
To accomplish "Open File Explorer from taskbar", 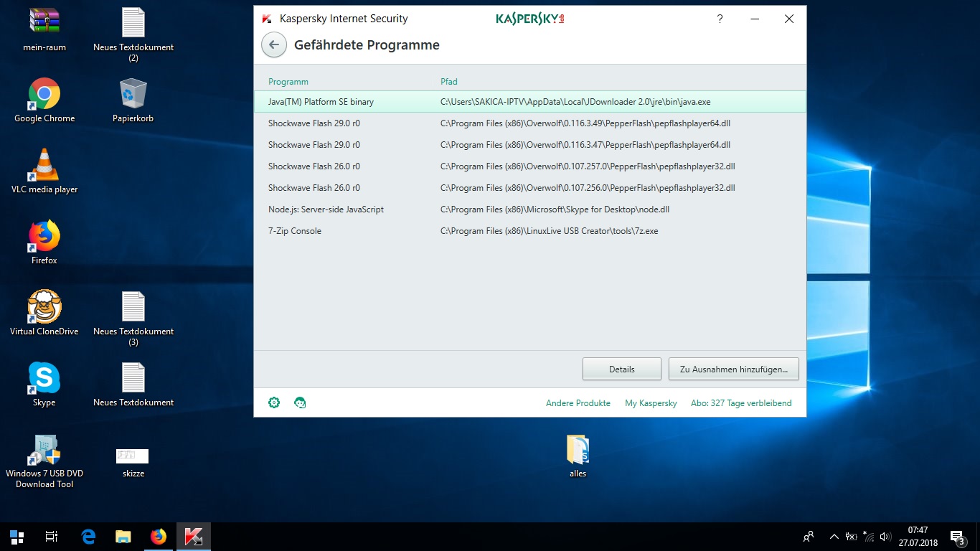I will (x=123, y=537).
